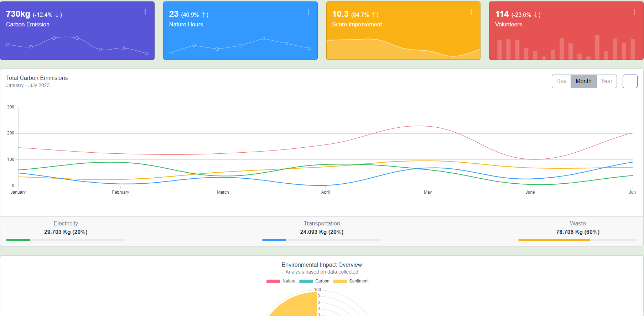Viewport: 644px width, 316px height.
Task: Switch chart view to Day
Action: tap(561, 81)
